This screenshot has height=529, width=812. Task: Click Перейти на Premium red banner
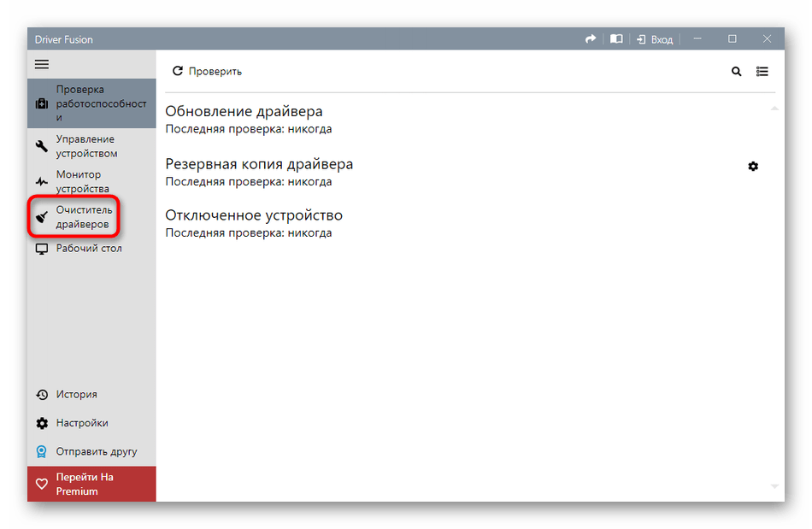85,483
